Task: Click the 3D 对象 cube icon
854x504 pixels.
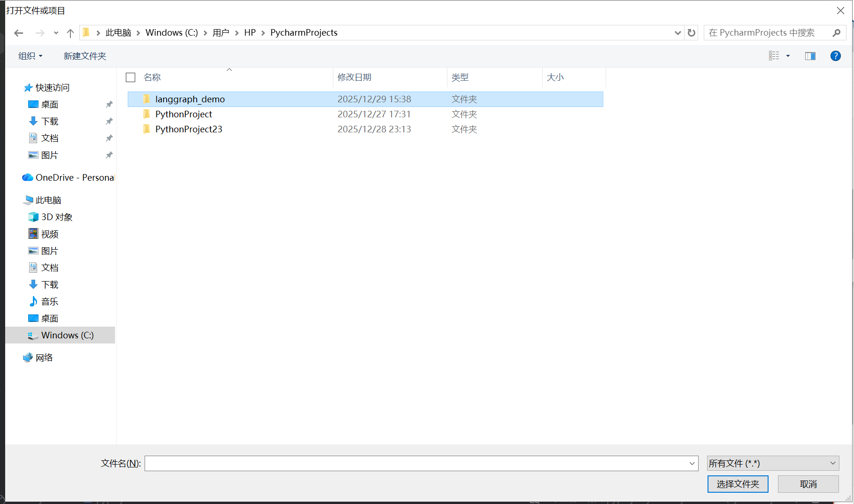Action: tap(33, 217)
